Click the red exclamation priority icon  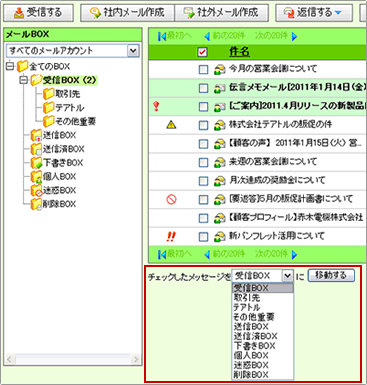pos(156,106)
